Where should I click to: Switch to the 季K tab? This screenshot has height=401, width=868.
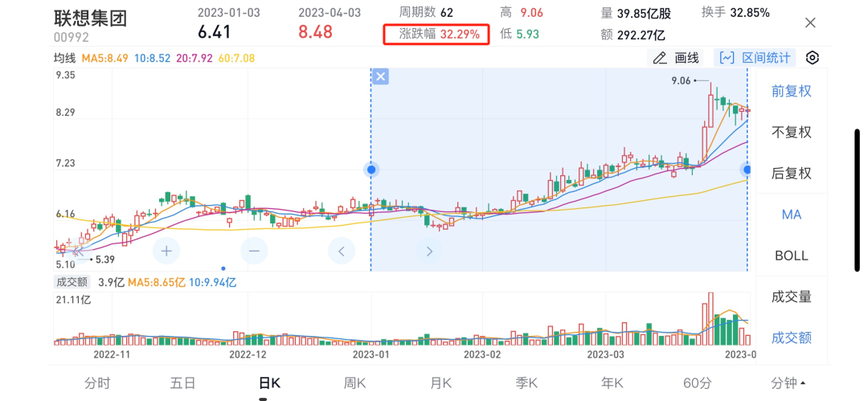(527, 383)
